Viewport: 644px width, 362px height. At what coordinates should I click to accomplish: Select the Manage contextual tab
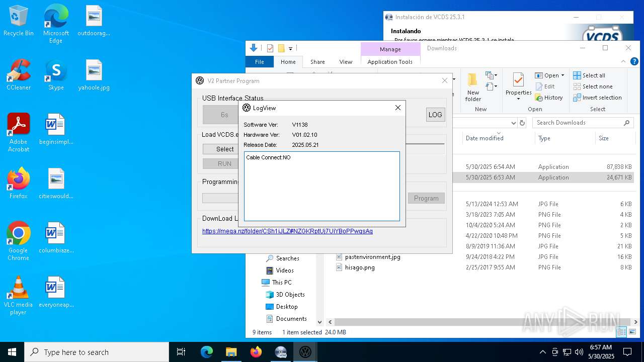(390, 49)
